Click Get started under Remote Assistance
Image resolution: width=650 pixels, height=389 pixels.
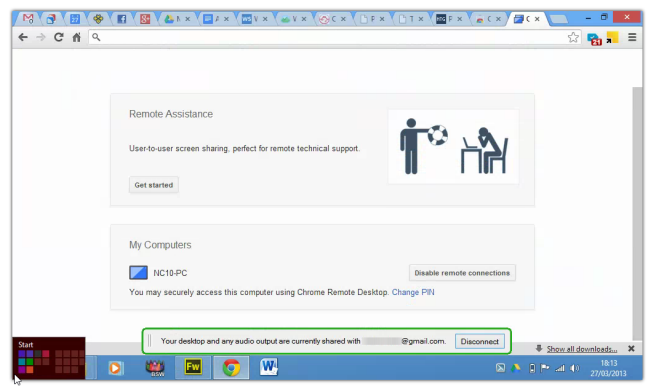click(154, 185)
